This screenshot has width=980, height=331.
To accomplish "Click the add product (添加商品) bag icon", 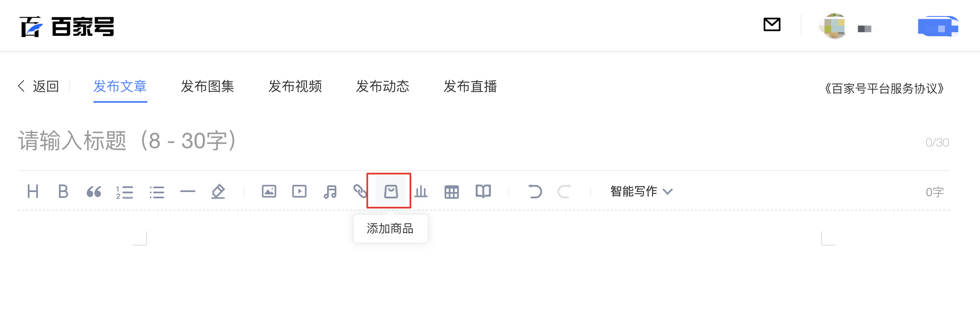I will coord(391,192).
